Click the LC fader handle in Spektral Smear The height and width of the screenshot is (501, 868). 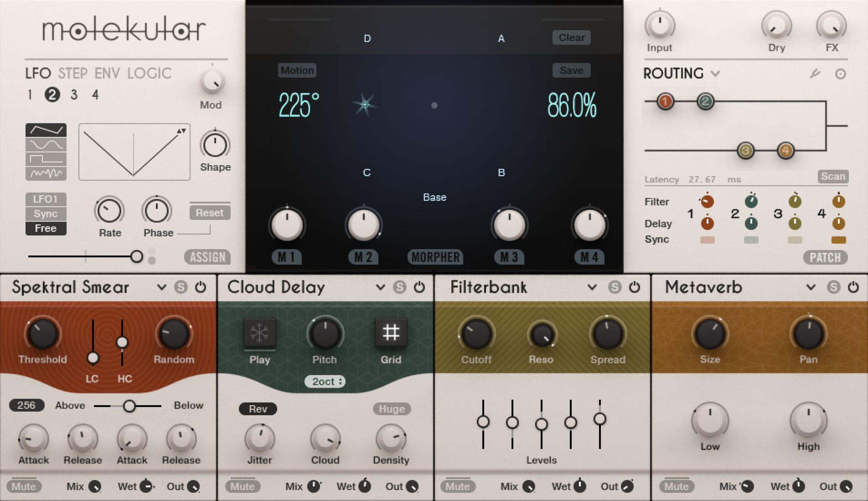[93, 358]
